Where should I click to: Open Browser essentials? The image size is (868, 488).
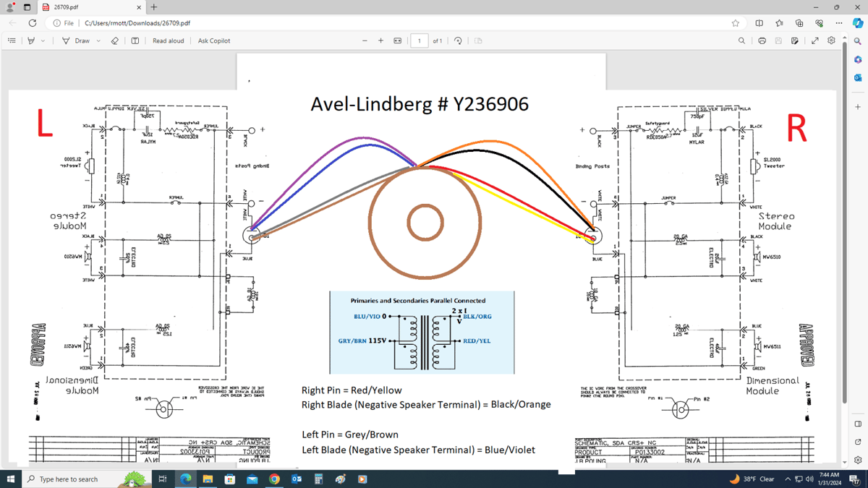click(x=819, y=23)
